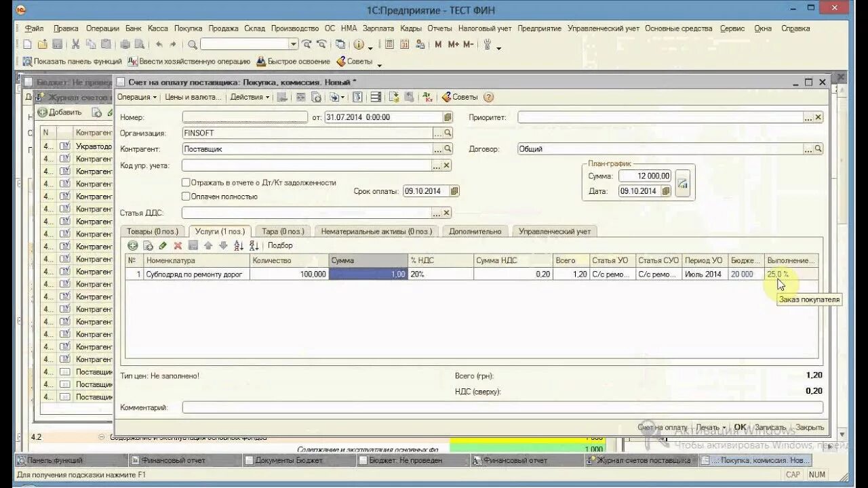Viewport: 868px width, 488px height.
Task: Switch to 'Журнал счетов поставщика' window tab
Action: pyautogui.click(x=641, y=460)
